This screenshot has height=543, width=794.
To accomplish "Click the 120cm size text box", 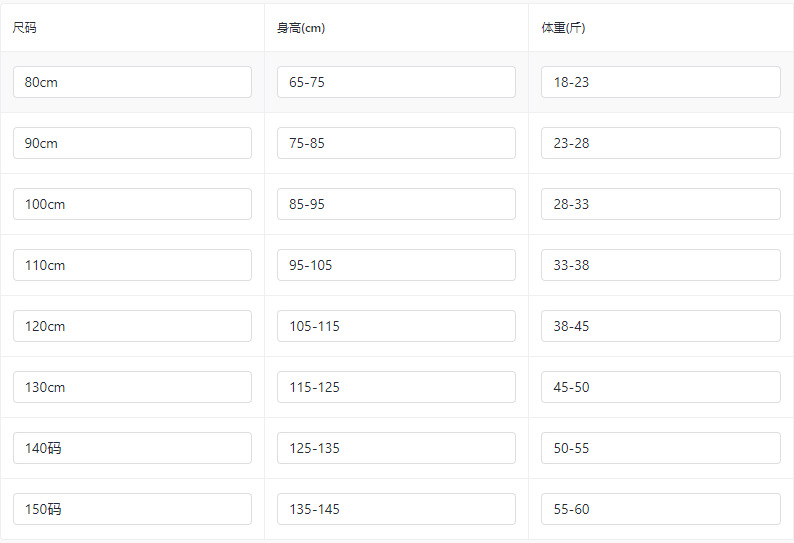I will coord(132,326).
